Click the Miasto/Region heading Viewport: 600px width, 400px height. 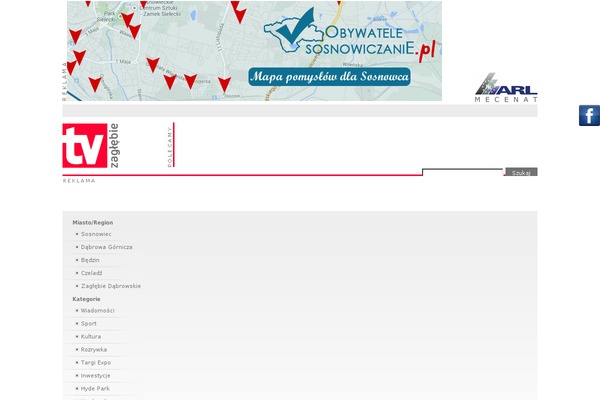(x=93, y=223)
